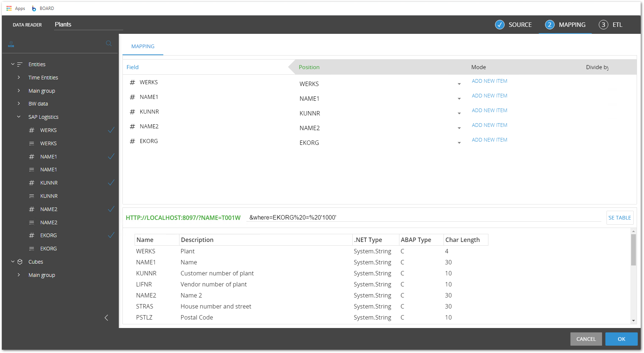Expand Time Entities node

click(19, 78)
